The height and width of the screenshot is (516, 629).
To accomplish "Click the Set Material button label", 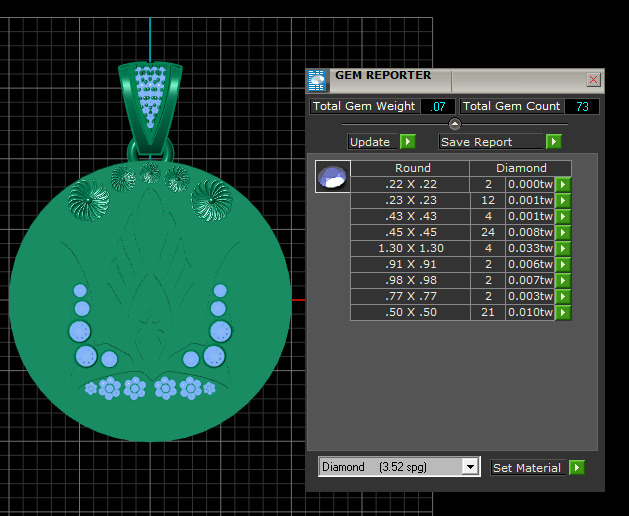I will tap(527, 468).
